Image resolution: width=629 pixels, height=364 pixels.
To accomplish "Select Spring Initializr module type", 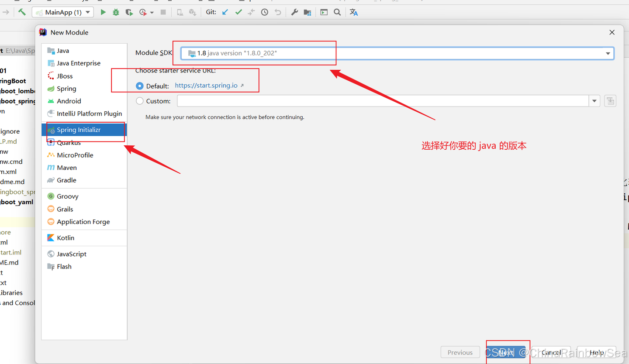I will pos(84,130).
